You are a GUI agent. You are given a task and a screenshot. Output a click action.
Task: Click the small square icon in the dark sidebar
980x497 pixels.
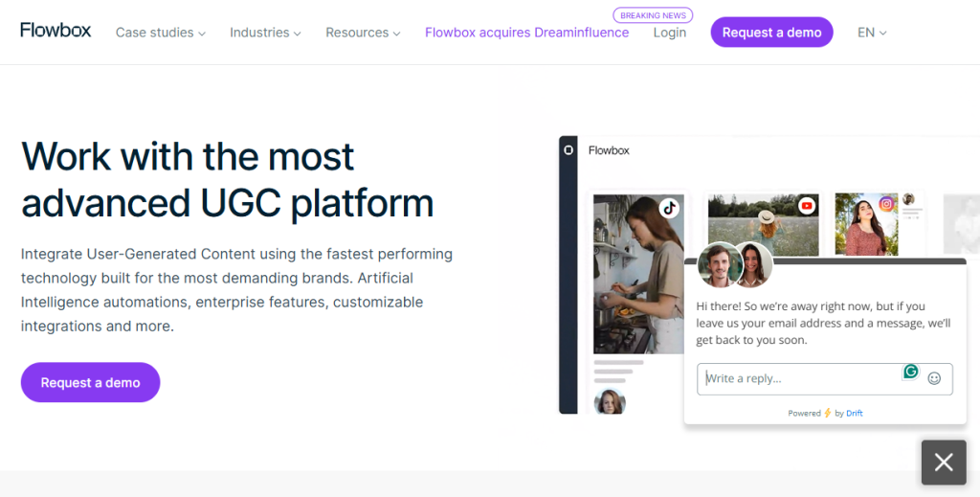click(568, 150)
